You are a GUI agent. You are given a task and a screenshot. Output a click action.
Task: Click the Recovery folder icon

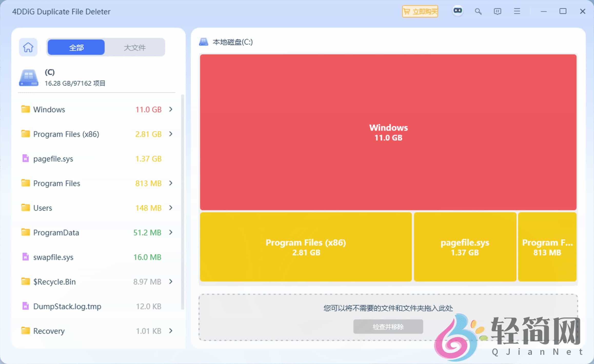[x=26, y=331]
